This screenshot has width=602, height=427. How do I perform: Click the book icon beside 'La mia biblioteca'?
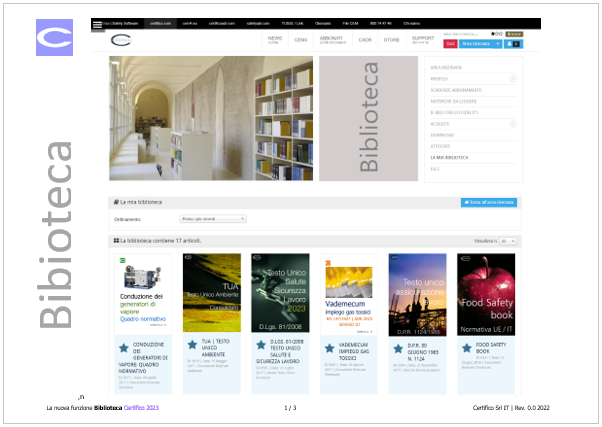[x=116, y=202]
